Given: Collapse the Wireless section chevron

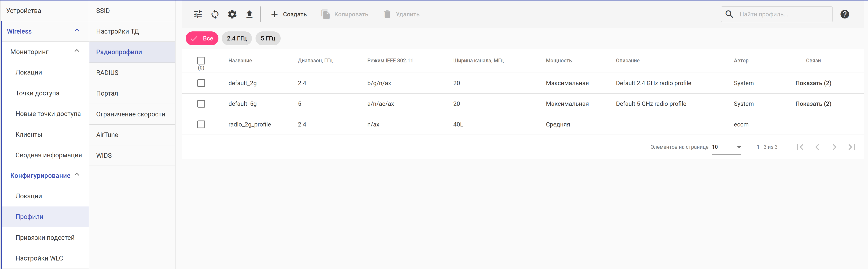Looking at the screenshot, I should [x=77, y=31].
